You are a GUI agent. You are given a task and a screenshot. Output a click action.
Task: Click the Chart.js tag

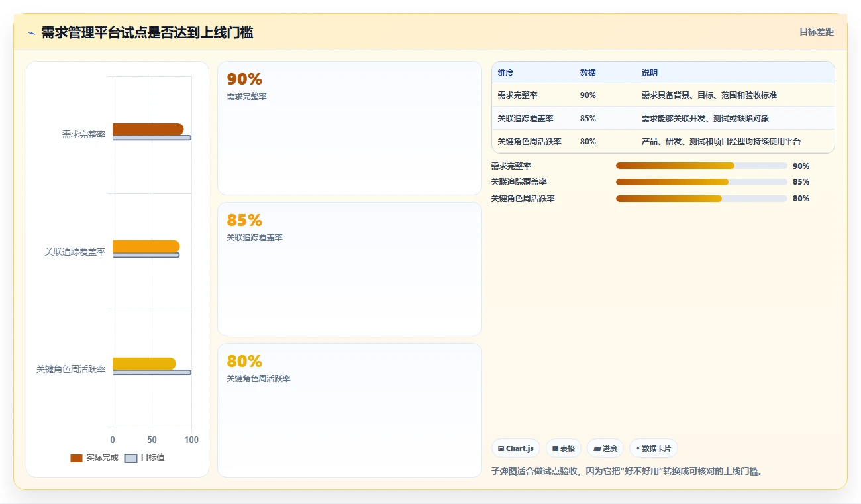pos(516,448)
